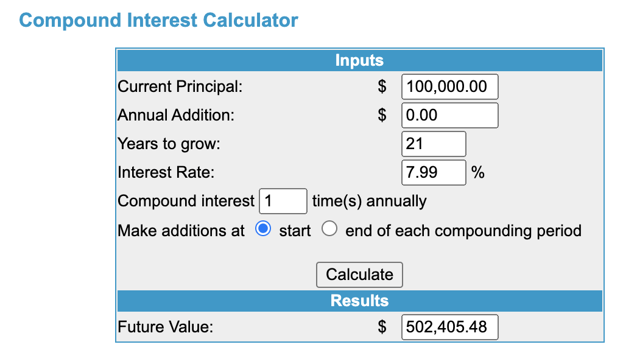Click the Future Value result field

pos(449,327)
